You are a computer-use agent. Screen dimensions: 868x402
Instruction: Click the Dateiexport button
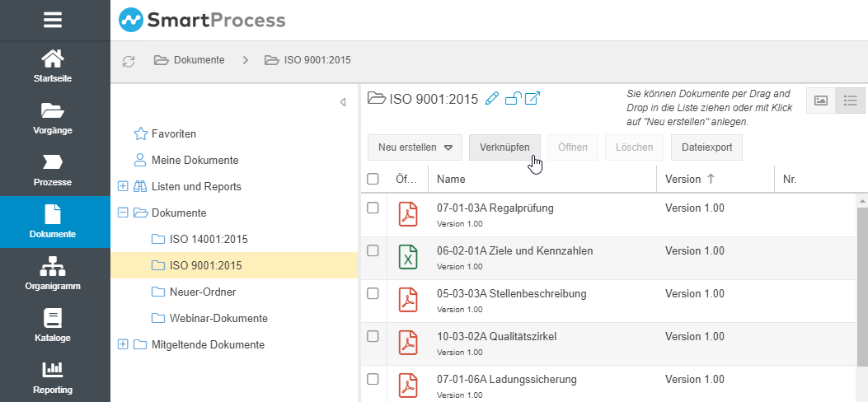click(707, 147)
